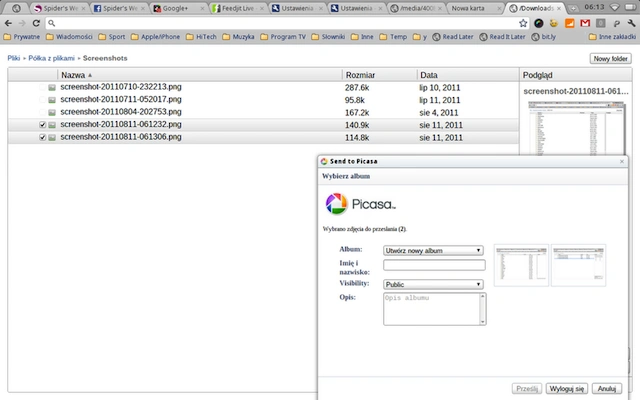This screenshot has height=400, width=640.
Task: Open the Słowniki bookmarks folder
Action: tap(328, 37)
